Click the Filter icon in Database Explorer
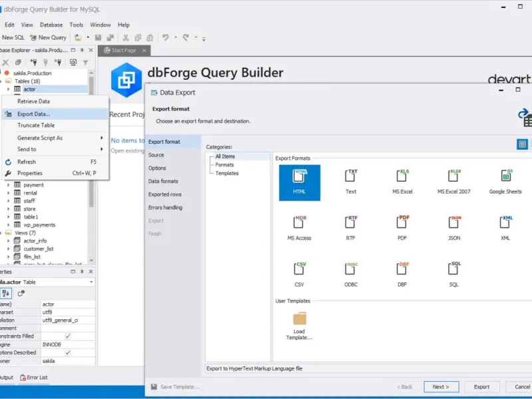Viewport: 532px width, 399px height. pyautogui.click(x=86, y=63)
